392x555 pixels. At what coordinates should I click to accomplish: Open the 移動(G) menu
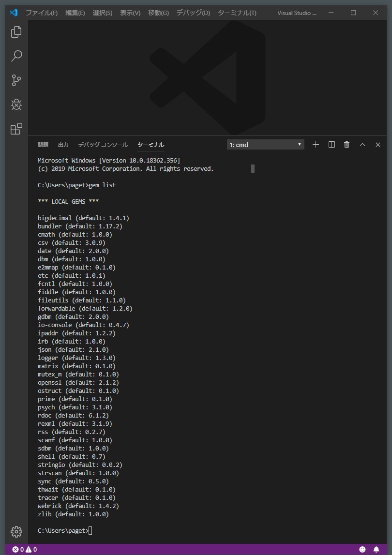coord(158,13)
